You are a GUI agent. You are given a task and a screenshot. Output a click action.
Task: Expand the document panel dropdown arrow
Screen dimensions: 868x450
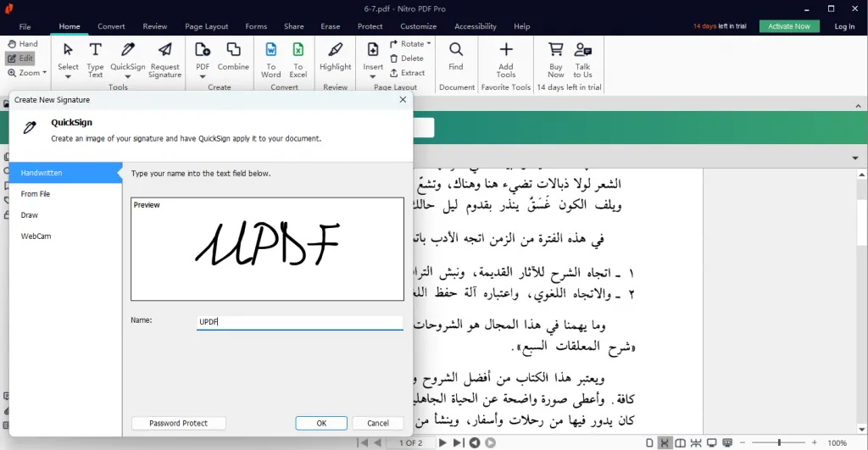pyautogui.click(x=855, y=158)
